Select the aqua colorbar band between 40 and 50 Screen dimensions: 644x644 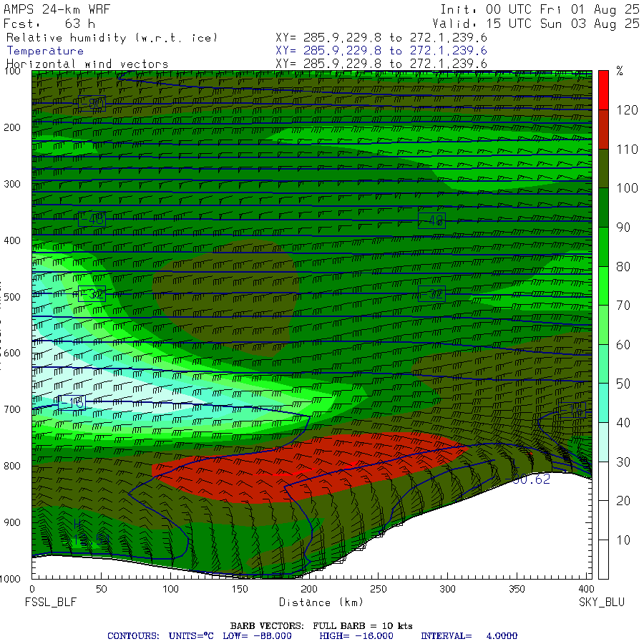coord(603,403)
